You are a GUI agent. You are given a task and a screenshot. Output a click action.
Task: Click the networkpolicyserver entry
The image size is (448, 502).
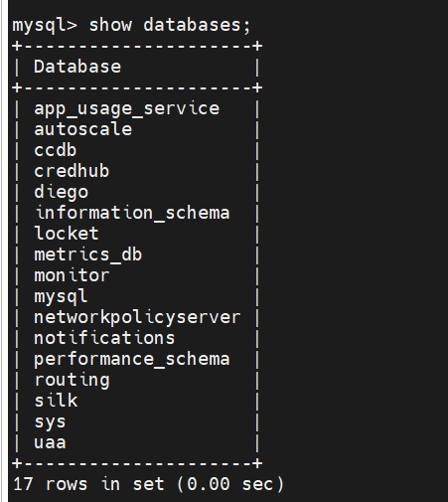pos(137,317)
